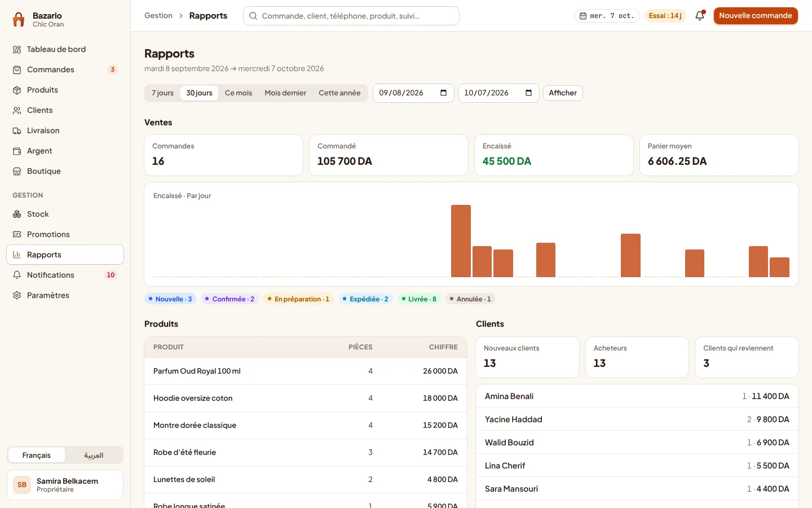Viewport: 812px width, 508px height.
Task: Click the Livrée · 8 status chip
Action: point(419,299)
